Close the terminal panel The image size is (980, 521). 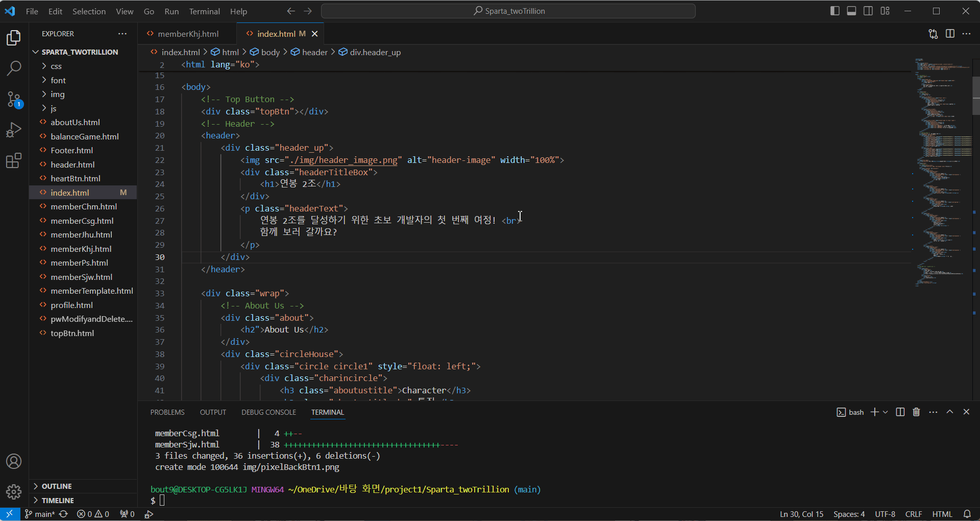(x=966, y=412)
